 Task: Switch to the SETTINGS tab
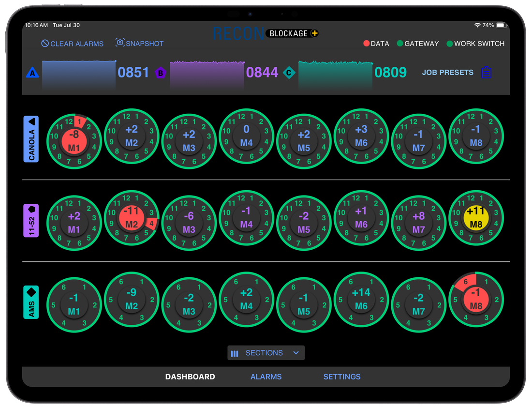point(342,377)
